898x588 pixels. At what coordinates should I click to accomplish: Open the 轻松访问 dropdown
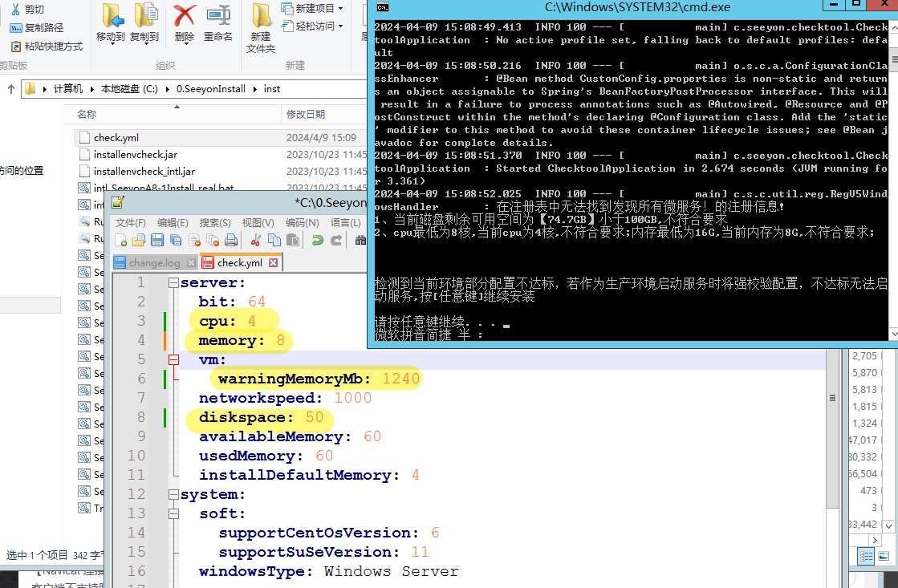tap(312, 26)
